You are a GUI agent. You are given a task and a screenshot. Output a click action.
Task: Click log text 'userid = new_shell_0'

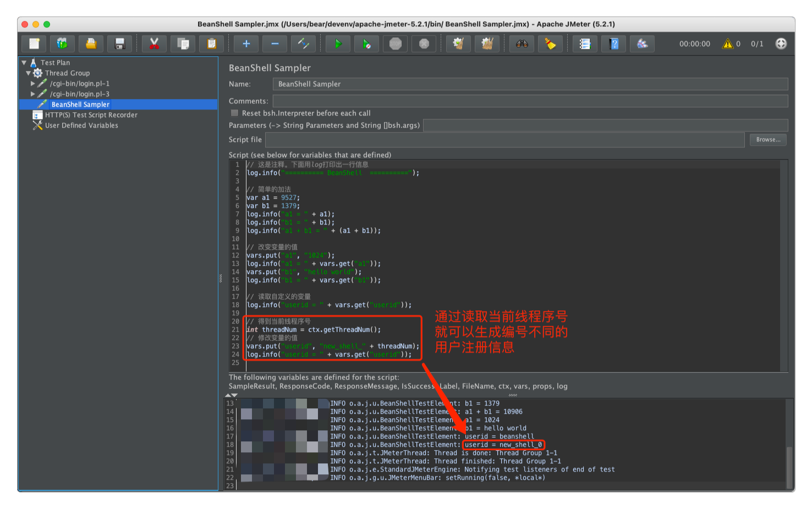503,445
